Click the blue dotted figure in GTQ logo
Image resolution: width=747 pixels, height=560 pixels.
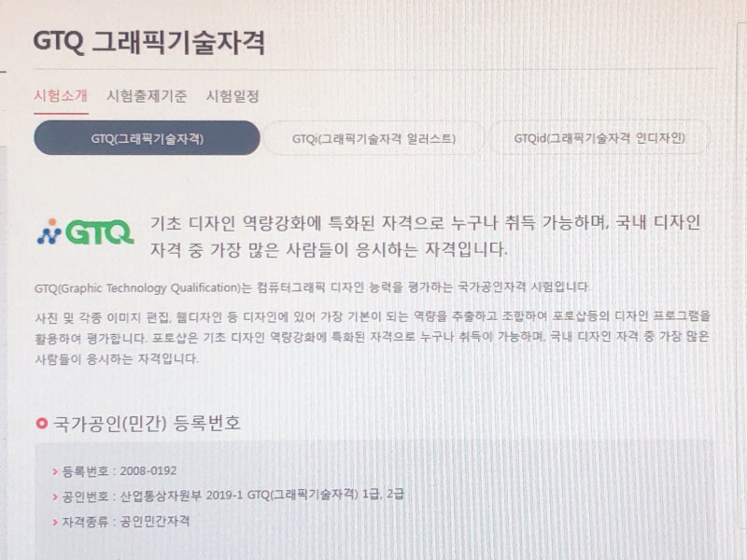click(49, 231)
